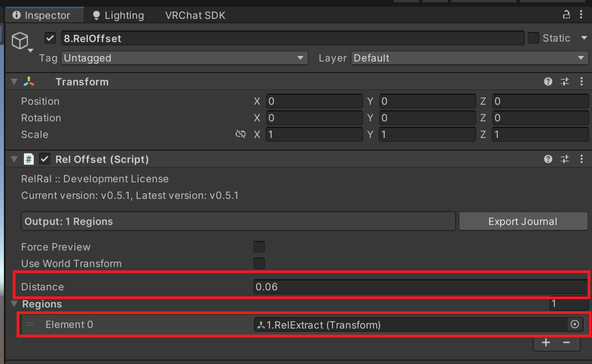This screenshot has height=364, width=592.
Task: Add a region with plus button
Action: tap(546, 342)
